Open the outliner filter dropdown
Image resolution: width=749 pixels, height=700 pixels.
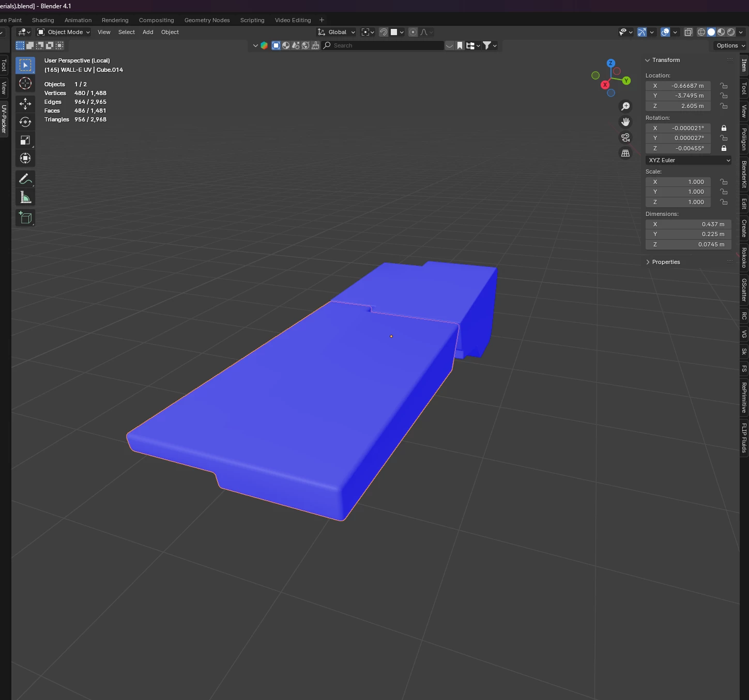(x=489, y=45)
